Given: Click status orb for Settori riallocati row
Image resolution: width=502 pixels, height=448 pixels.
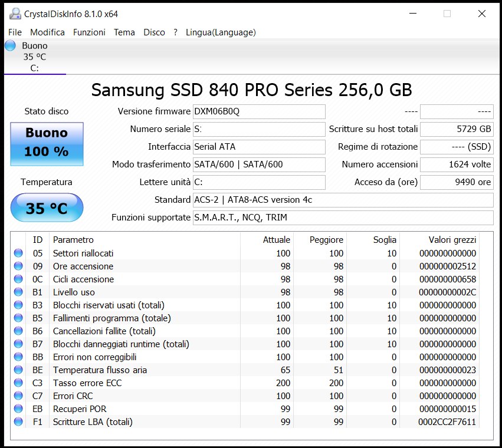Looking at the screenshot, I should (x=18, y=253).
